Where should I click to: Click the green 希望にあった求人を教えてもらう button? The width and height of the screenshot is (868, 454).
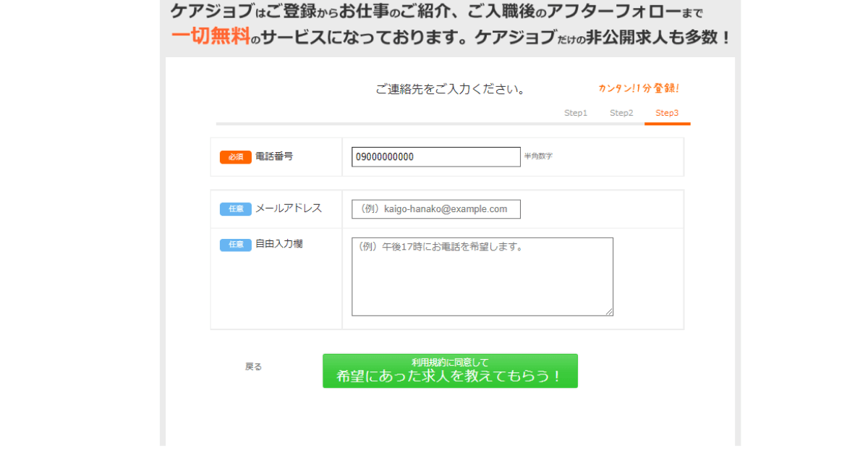pos(450,371)
